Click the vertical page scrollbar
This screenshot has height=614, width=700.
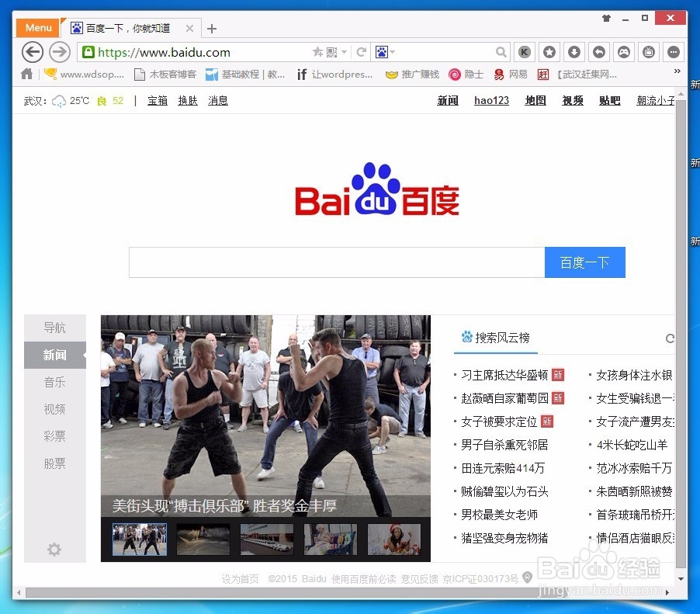click(x=681, y=335)
